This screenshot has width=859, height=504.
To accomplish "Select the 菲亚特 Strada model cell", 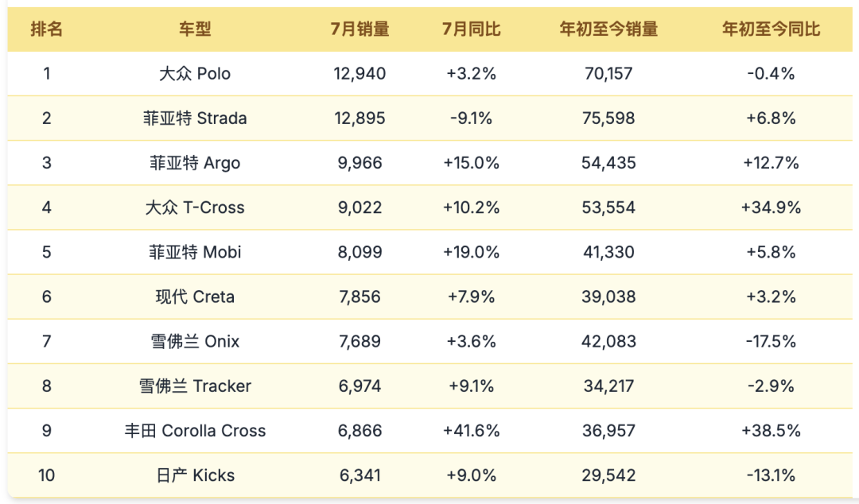I will click(x=195, y=118).
